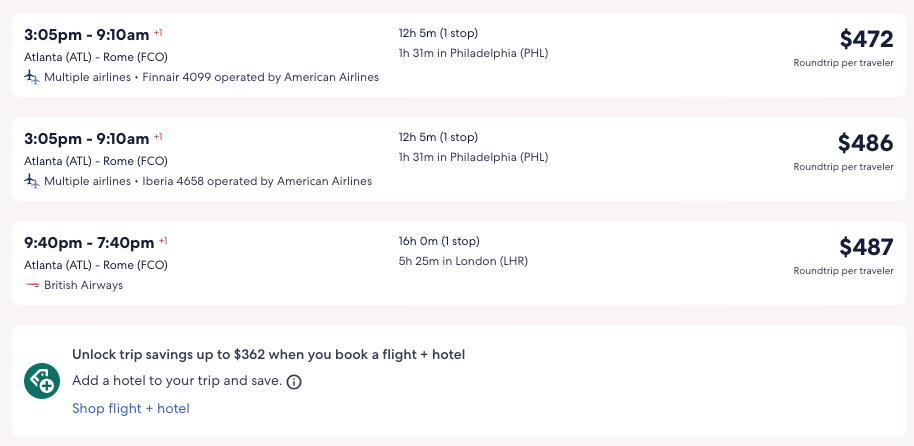Click the 9:40pm - 7:40pm flight time

click(x=89, y=242)
